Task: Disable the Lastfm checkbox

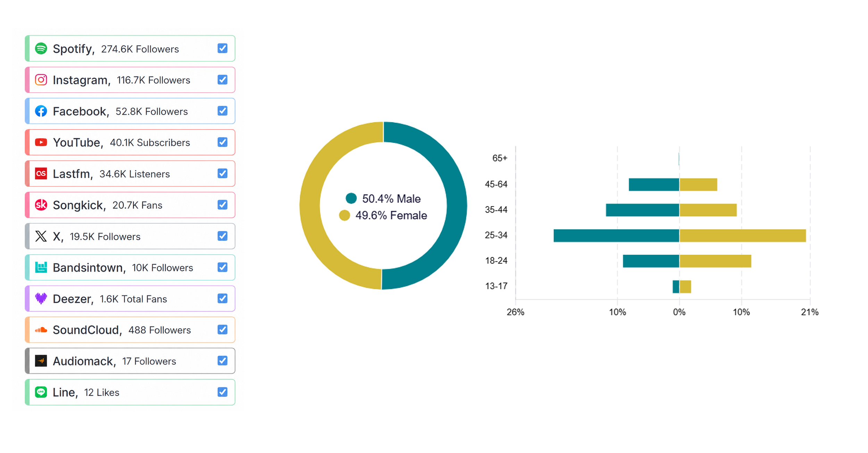Action: [x=223, y=173]
